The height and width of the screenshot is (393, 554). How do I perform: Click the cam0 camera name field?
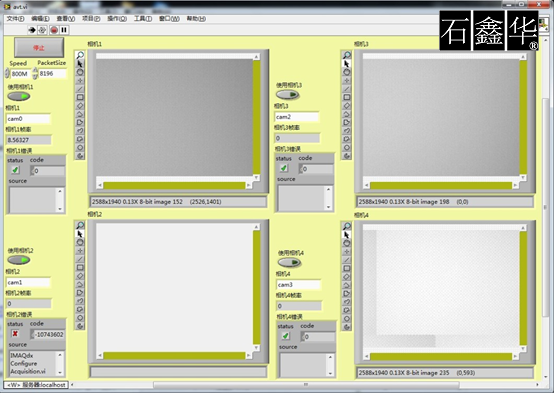(x=28, y=119)
